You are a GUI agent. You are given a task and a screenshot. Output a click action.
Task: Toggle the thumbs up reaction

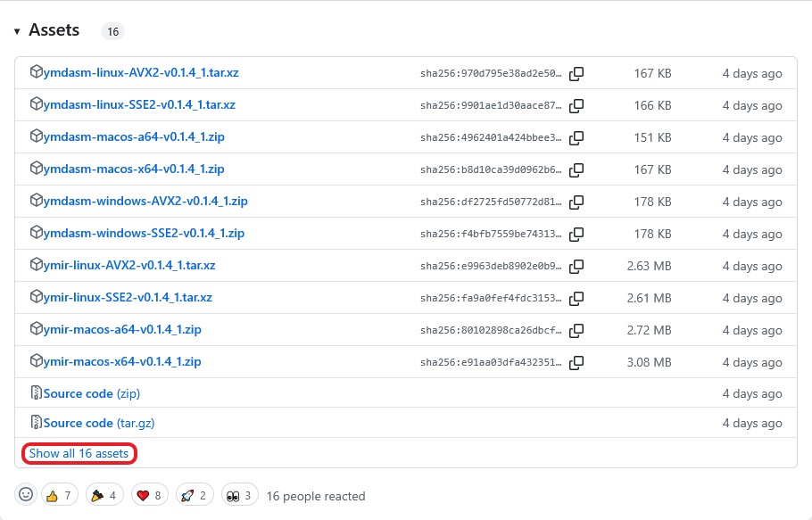(58, 495)
